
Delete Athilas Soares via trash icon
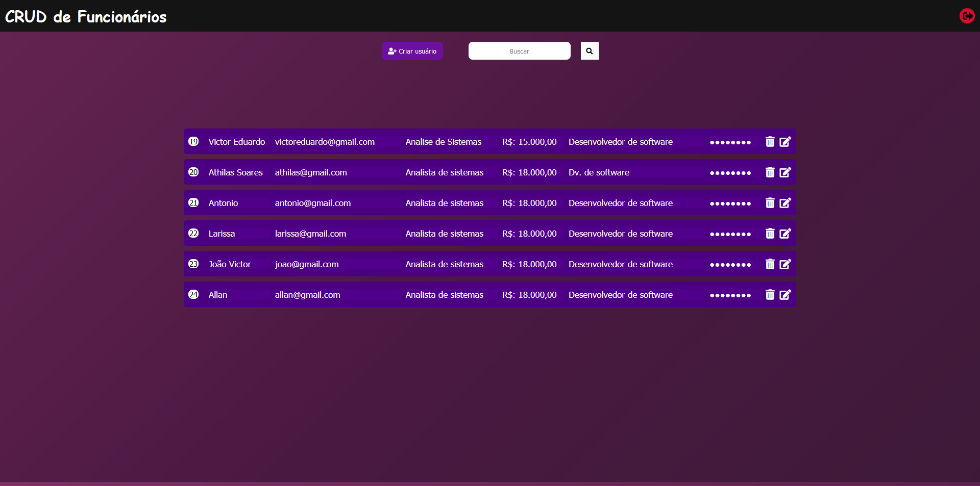(770, 172)
